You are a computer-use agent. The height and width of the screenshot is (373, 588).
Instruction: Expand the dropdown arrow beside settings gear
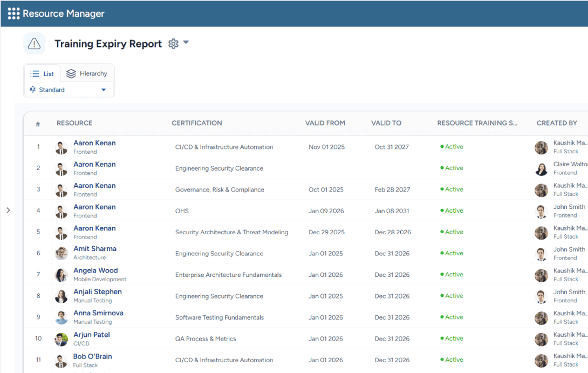point(186,43)
